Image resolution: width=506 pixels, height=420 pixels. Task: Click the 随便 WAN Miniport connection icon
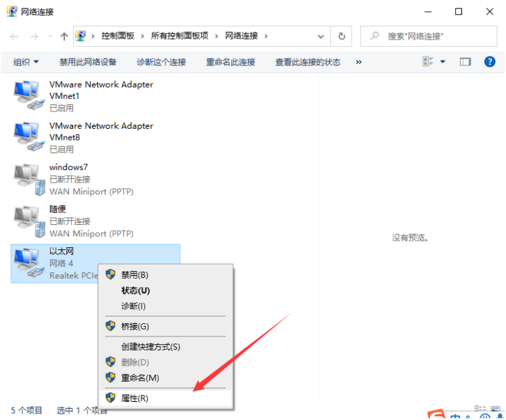27,221
